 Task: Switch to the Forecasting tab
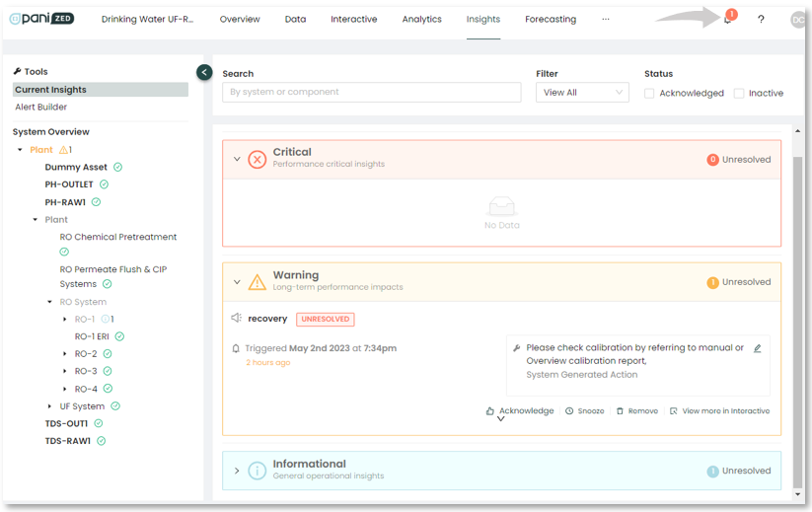[551, 20]
